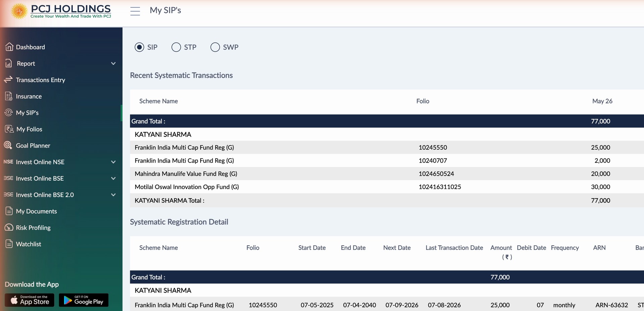Click the My Documents file icon
644x311 pixels.
click(9, 211)
